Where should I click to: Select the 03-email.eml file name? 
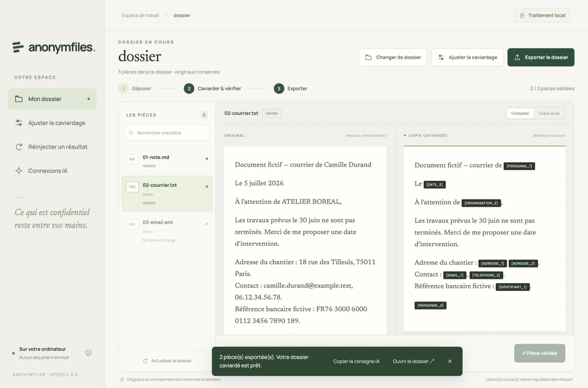(x=158, y=222)
